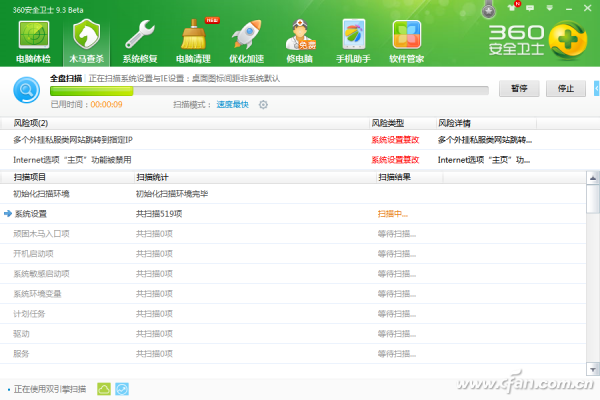Image resolution: width=600 pixels, height=400 pixels.
Task: Select the 开机启动项 row
Action: (x=293, y=254)
